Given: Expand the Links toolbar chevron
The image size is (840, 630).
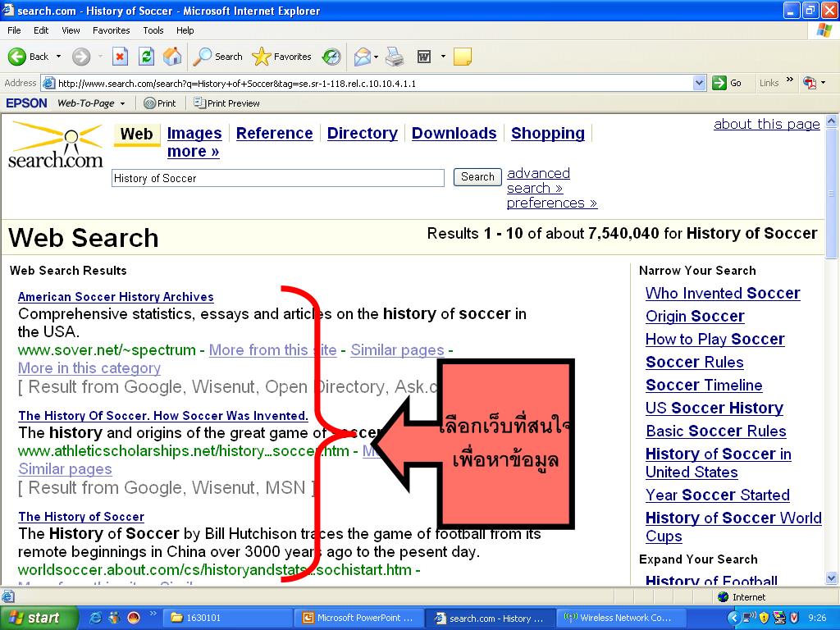Looking at the screenshot, I should click(x=790, y=80).
